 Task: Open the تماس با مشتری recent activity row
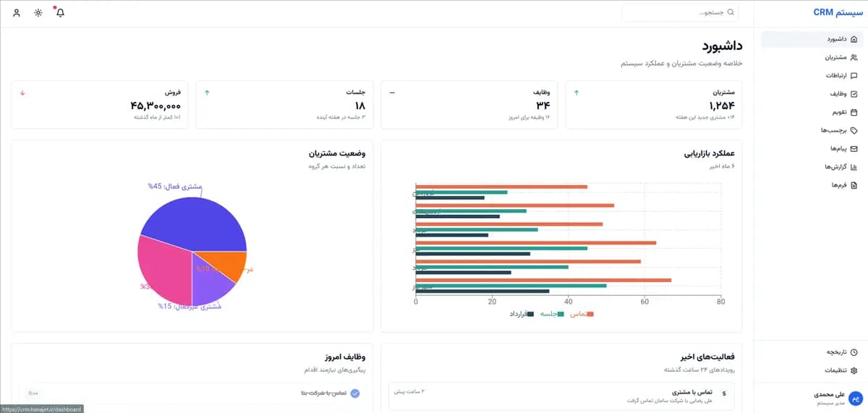(x=561, y=396)
